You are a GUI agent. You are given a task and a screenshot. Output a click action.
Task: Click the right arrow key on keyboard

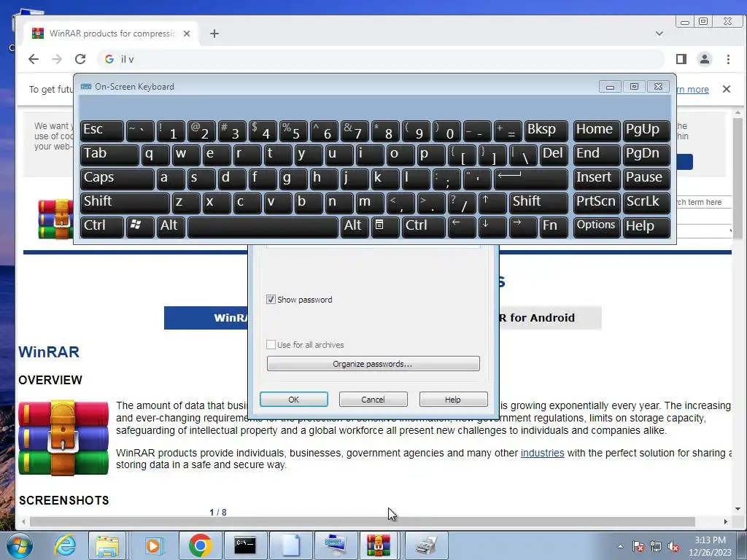[522, 227]
